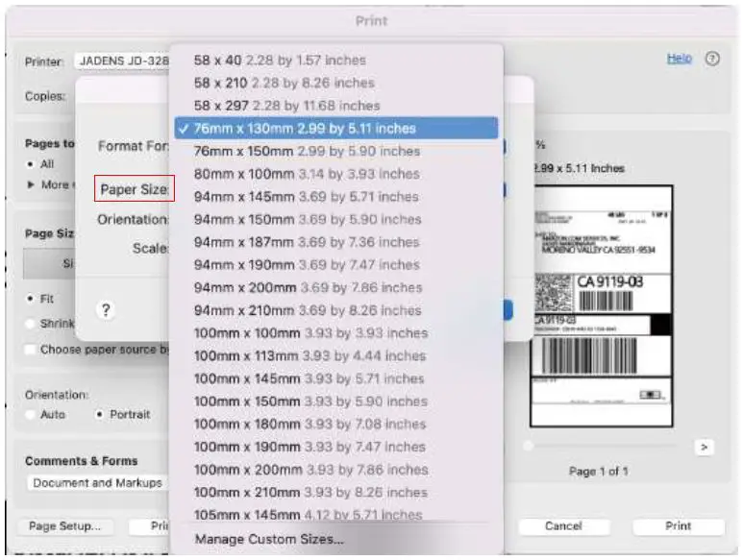Image resolution: width=743 pixels, height=560 pixels.
Task: Select 100mm x 100mm paper size
Action: (336, 332)
